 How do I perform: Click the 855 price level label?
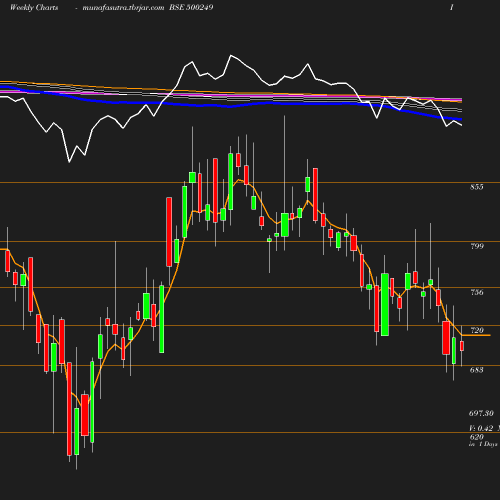477,187
